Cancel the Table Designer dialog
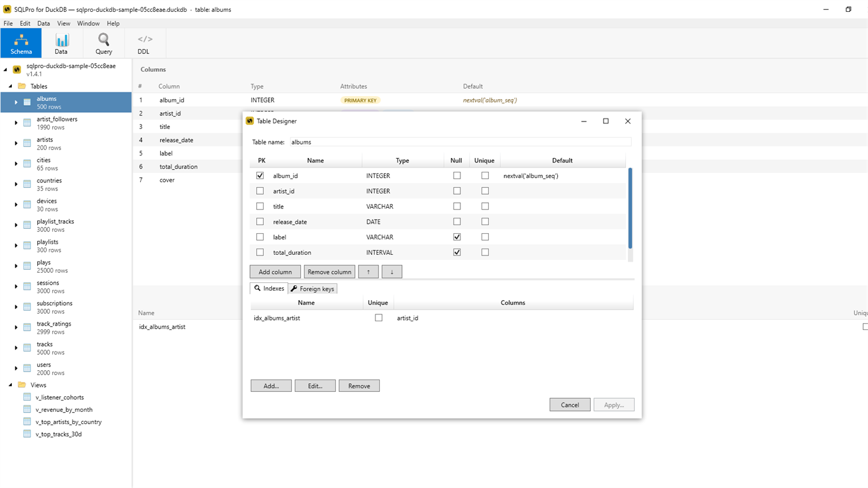 coord(570,405)
